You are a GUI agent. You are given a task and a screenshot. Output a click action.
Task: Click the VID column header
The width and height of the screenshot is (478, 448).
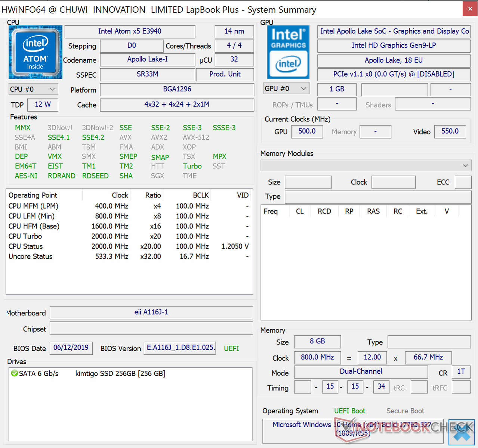[x=232, y=195]
